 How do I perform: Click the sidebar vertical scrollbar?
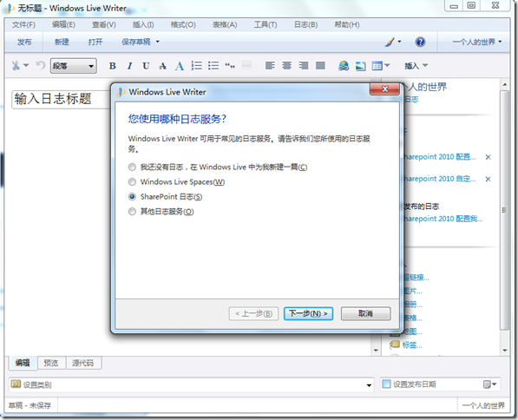(504, 210)
